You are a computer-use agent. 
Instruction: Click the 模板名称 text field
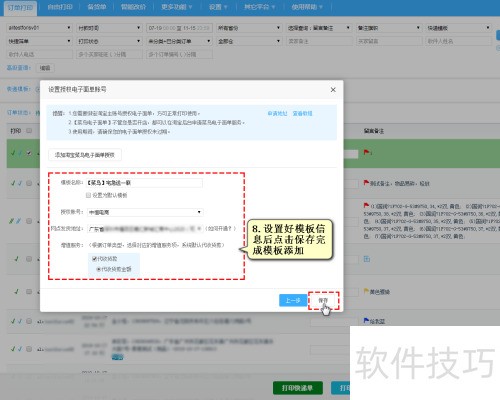[x=144, y=183]
